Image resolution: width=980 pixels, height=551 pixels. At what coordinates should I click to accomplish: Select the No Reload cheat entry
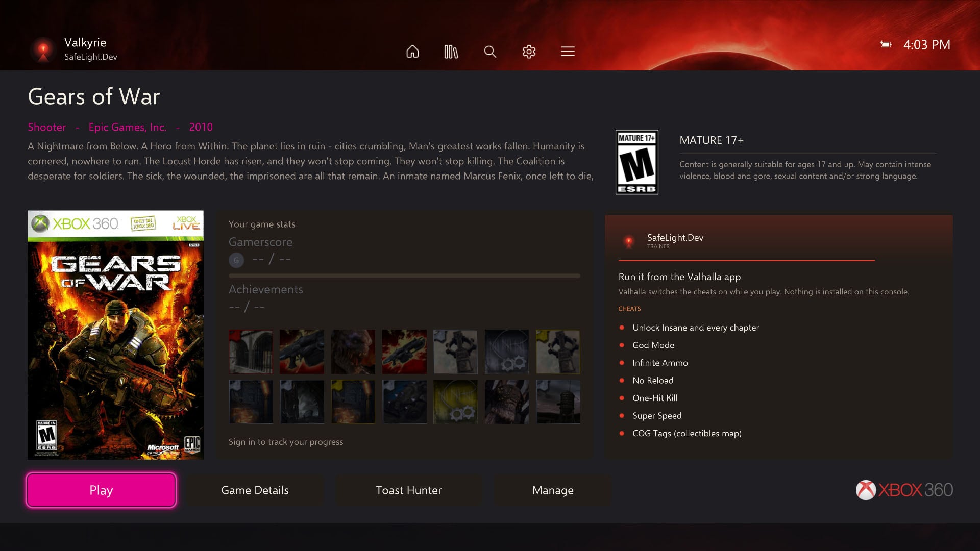coord(653,381)
